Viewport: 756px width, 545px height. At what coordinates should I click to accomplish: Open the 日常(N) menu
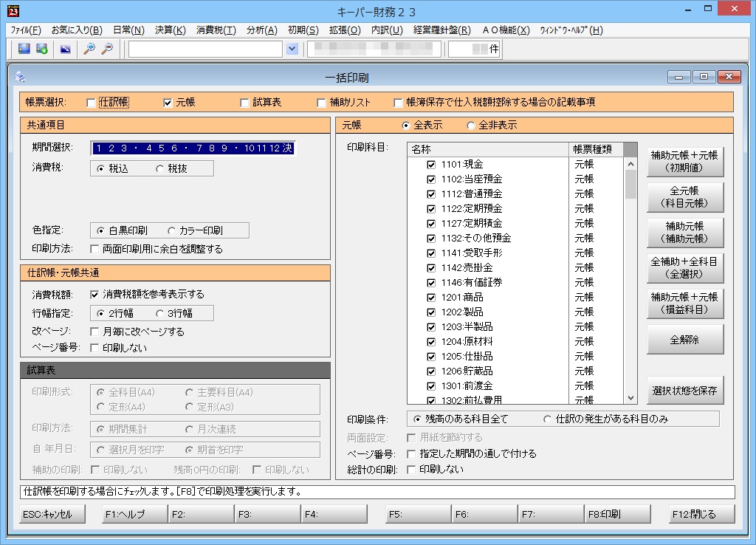coord(128,30)
